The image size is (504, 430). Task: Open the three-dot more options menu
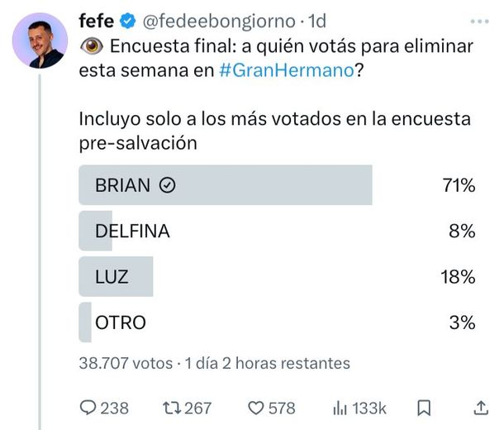(x=478, y=20)
